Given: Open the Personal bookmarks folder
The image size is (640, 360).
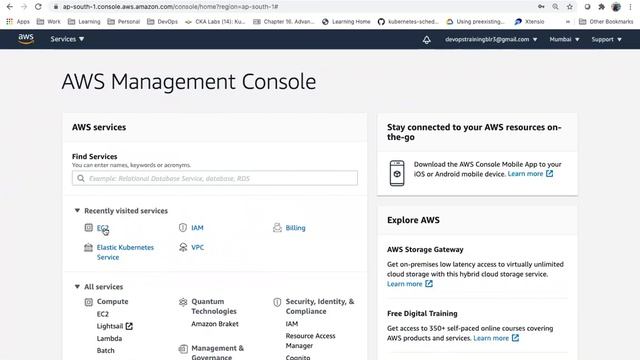Looking at the screenshot, I should point(123,22).
